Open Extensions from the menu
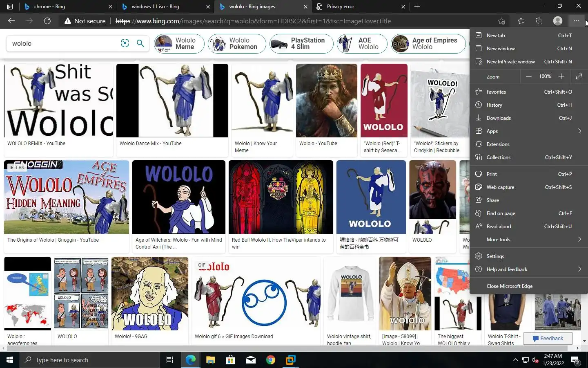This screenshot has width=588, height=368. coord(529,144)
